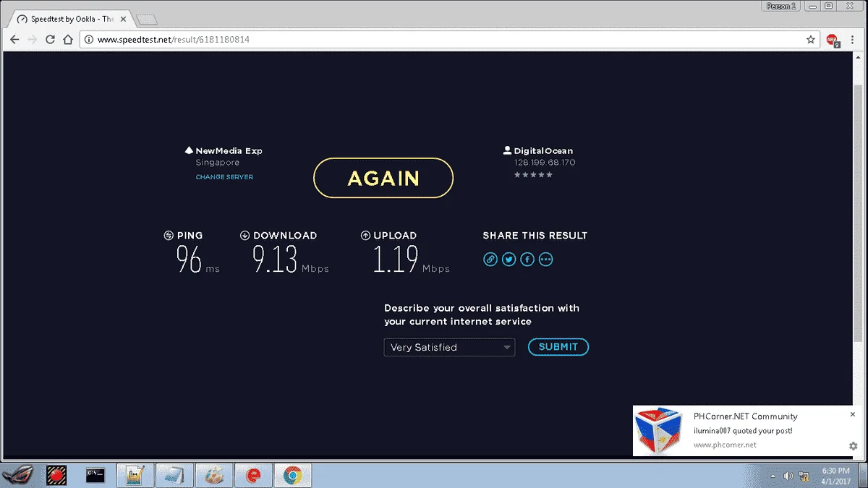Viewport: 868px width, 488px height.
Task: Open a new browser tab
Action: (146, 20)
